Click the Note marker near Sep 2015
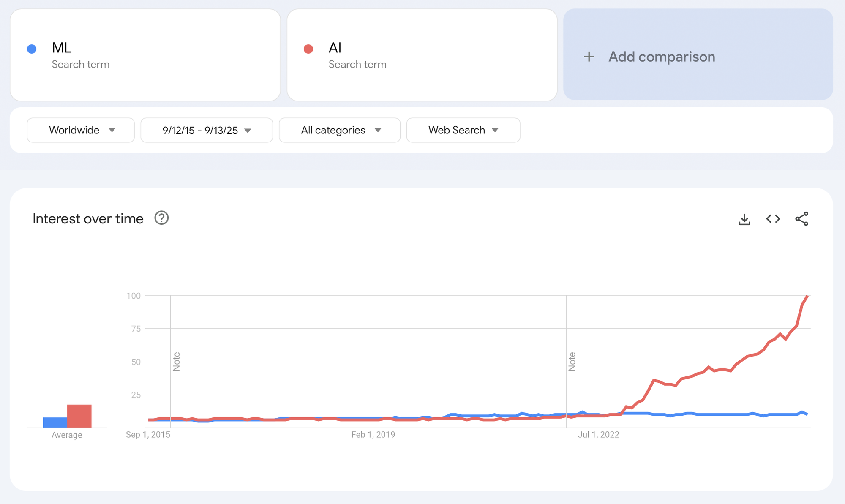Image resolution: width=845 pixels, height=504 pixels. coord(177,362)
